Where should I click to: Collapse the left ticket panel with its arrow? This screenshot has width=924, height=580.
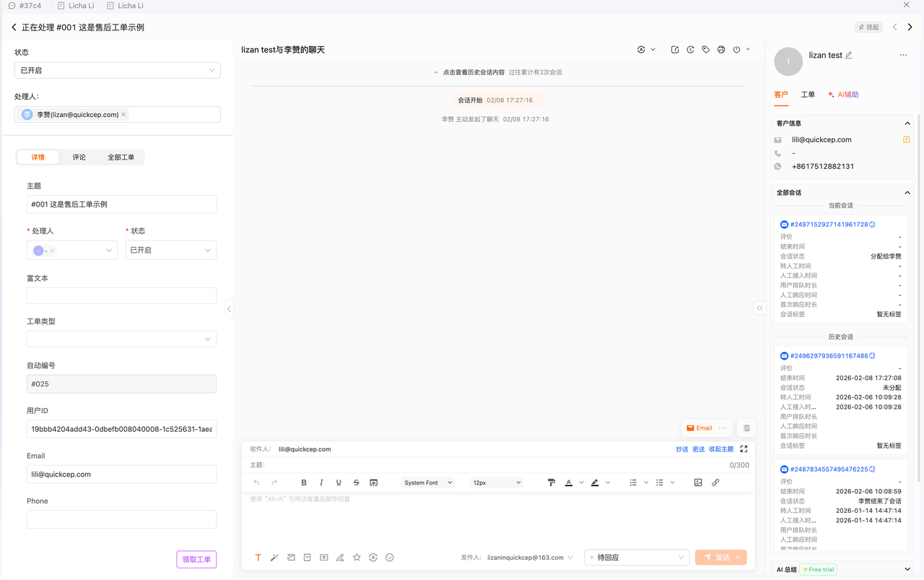pos(229,308)
